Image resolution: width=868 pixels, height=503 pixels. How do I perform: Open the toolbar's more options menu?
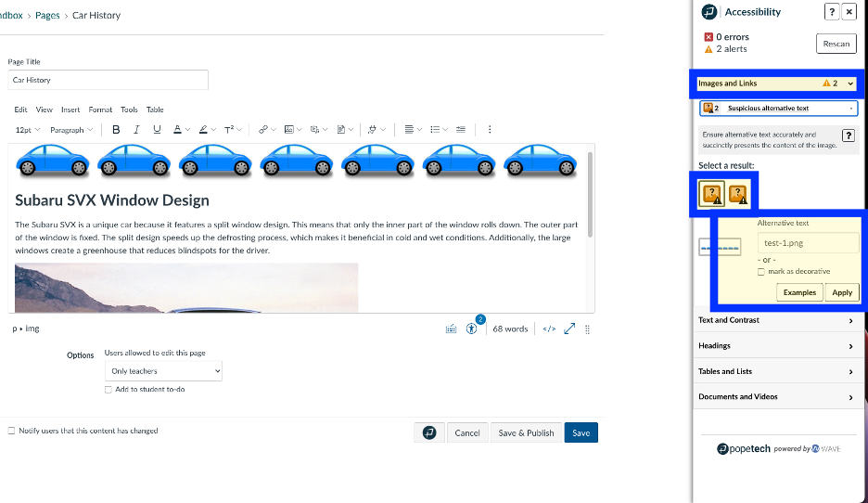(490, 130)
